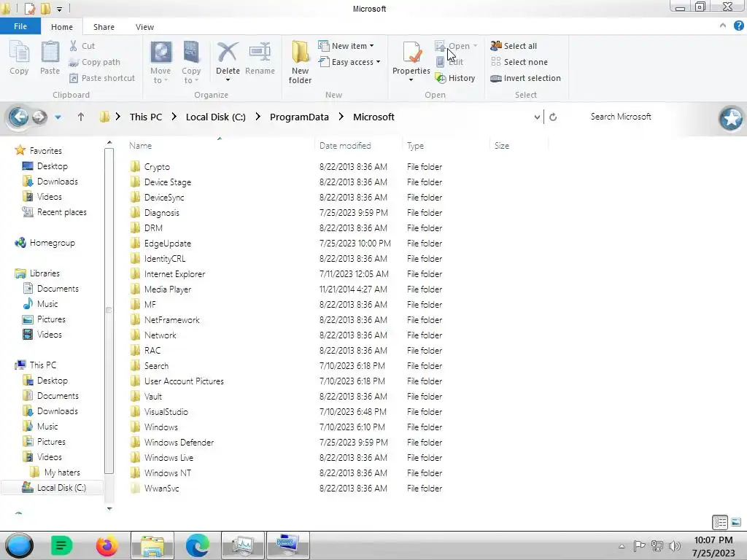747x560 pixels.
Task: Open Firefox from the taskbar
Action: click(x=107, y=545)
